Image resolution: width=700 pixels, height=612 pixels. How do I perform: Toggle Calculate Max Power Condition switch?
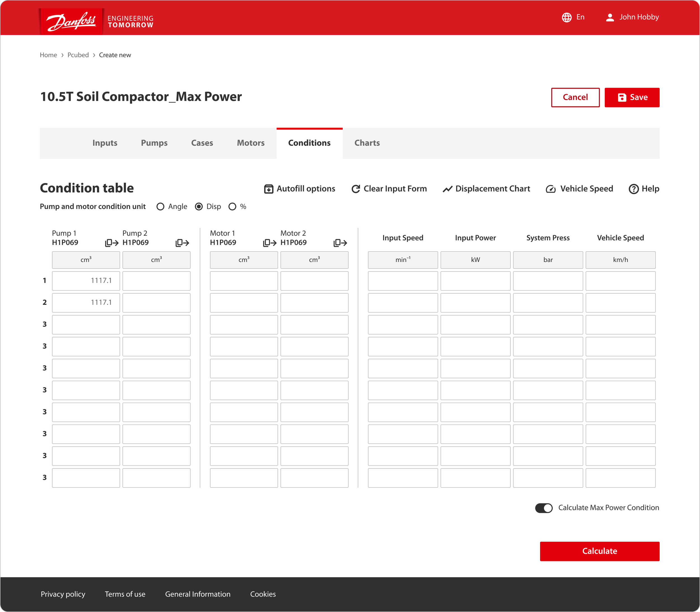[x=544, y=508]
